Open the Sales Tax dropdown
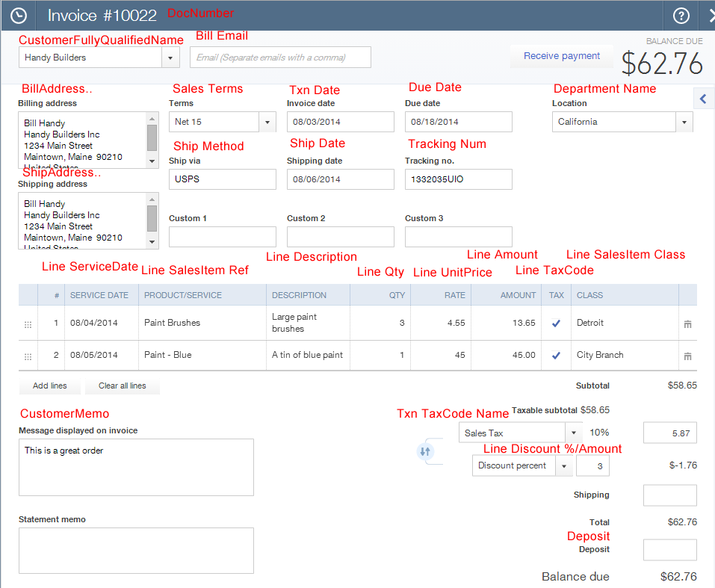The height and width of the screenshot is (588, 715). click(x=574, y=433)
